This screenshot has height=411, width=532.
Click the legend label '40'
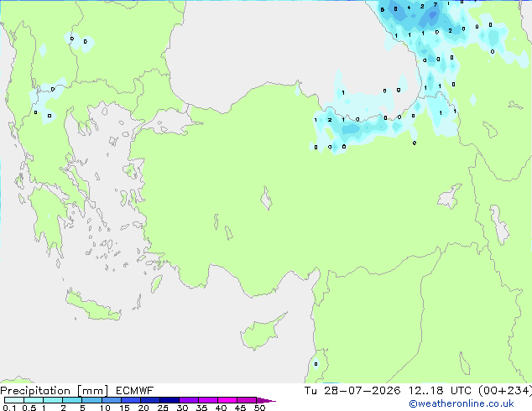(x=221, y=408)
